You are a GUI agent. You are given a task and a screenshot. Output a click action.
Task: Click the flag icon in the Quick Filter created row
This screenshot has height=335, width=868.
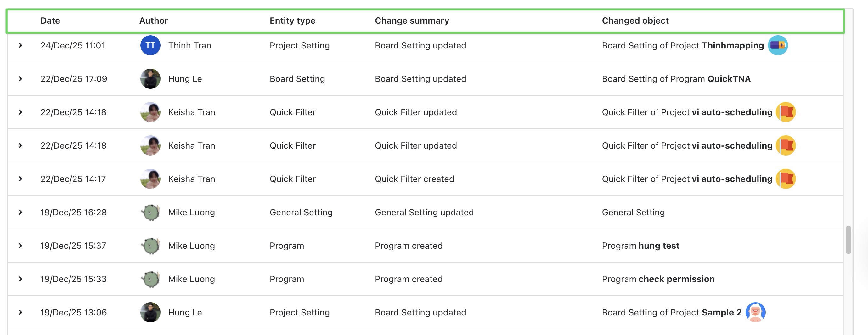coord(786,179)
